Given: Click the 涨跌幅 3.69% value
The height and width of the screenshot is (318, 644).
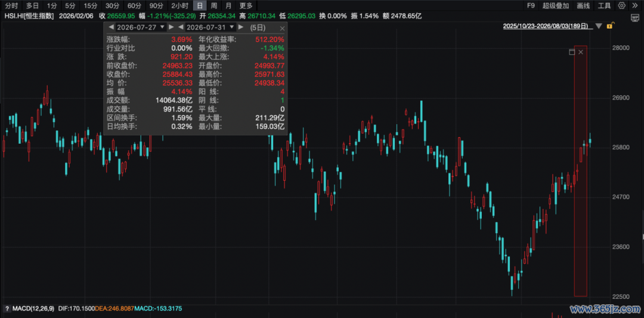Looking at the screenshot, I should coord(182,39).
